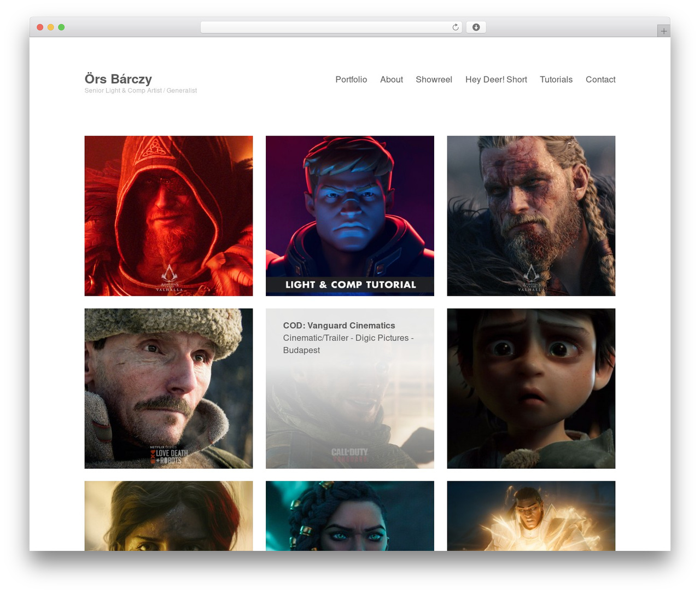700x593 pixels.
Task: Open the red hooded Valhalla thumbnail
Action: [x=168, y=216]
